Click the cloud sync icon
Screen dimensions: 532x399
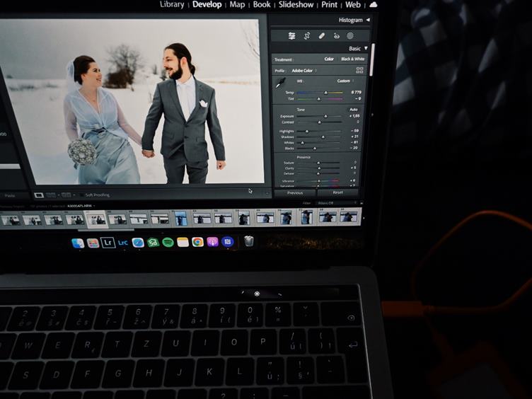(374, 4)
